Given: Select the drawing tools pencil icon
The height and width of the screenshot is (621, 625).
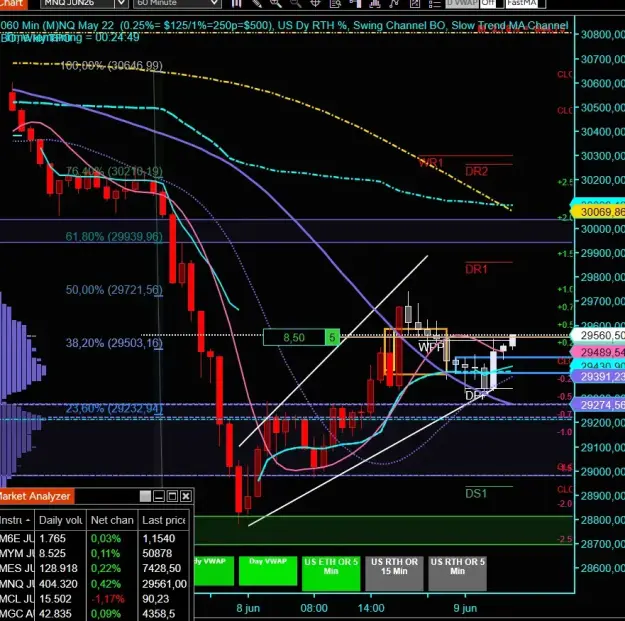Looking at the screenshot, I should point(257,4).
